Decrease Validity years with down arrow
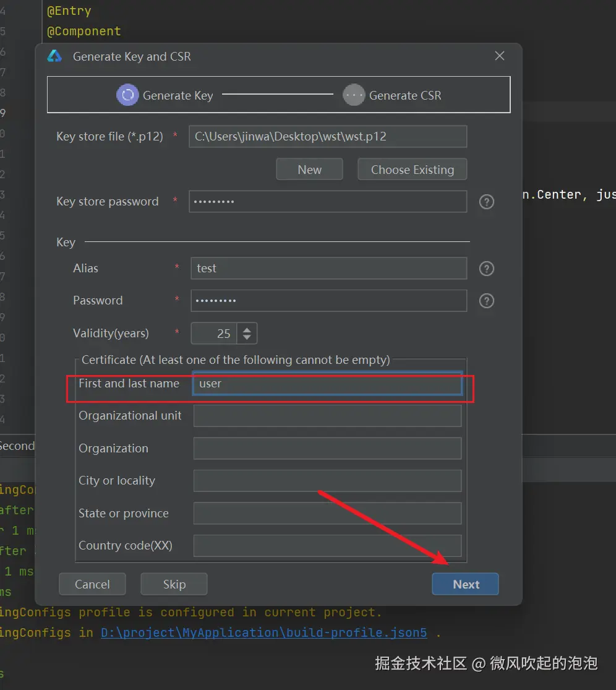Viewport: 616px width, 690px height. pyautogui.click(x=247, y=337)
